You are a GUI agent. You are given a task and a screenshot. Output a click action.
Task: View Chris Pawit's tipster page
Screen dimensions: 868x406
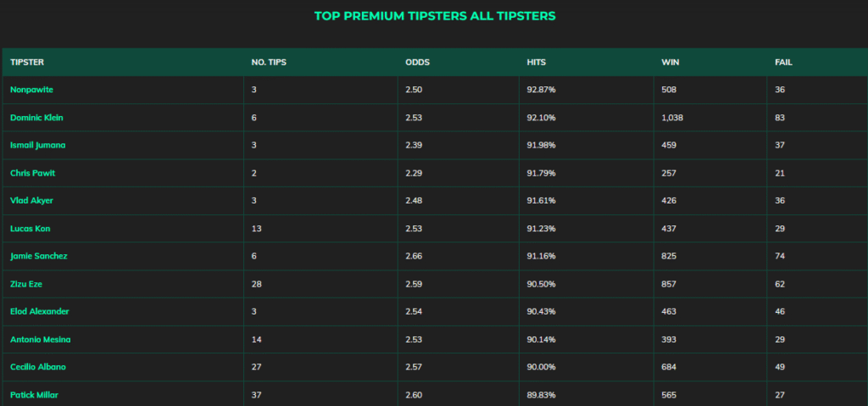tap(33, 173)
